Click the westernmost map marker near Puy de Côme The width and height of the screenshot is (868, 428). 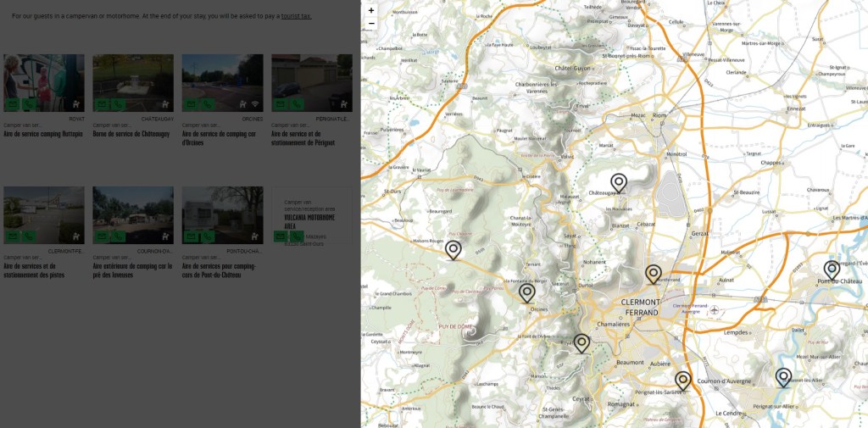pos(453,249)
